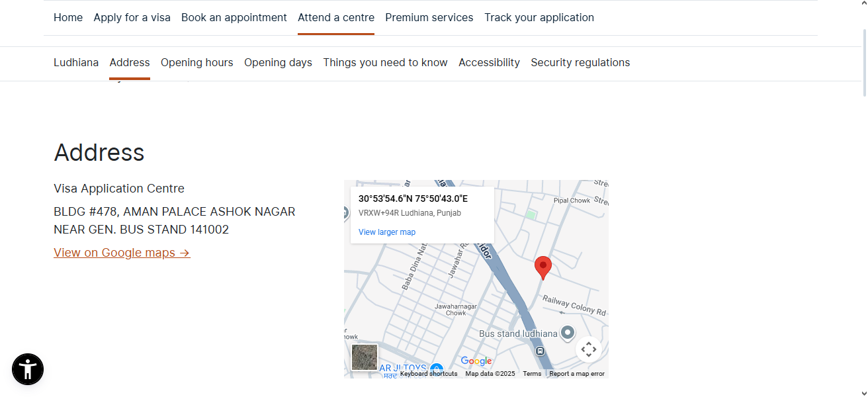Switch to the Opening hours tab
Viewport: 868px width, 397px height.
point(196,62)
